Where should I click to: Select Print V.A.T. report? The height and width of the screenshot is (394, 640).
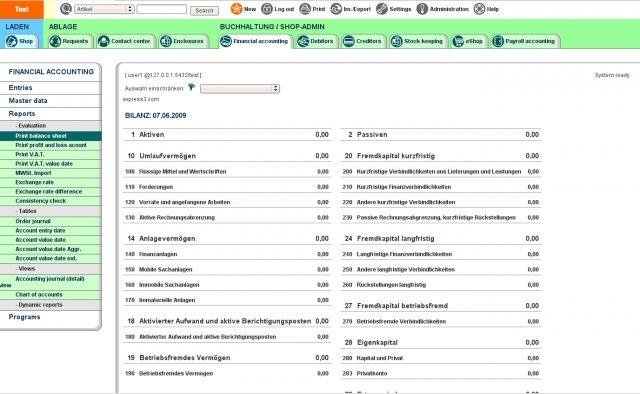point(51,155)
